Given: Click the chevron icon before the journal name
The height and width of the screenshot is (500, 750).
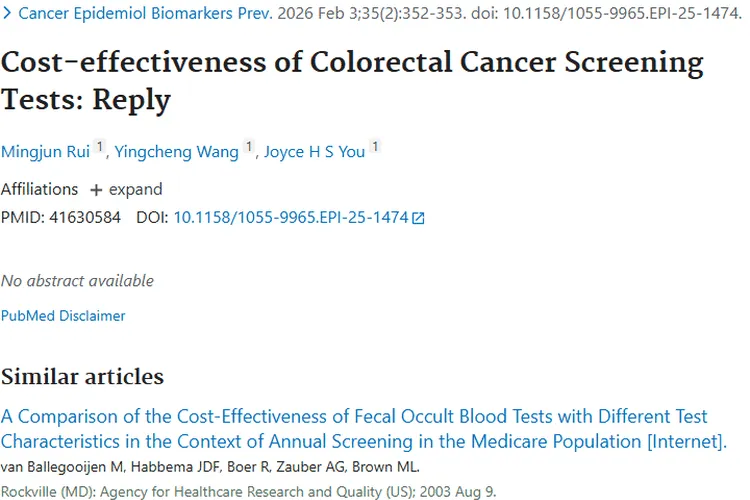Looking at the screenshot, I should tap(8, 15).
